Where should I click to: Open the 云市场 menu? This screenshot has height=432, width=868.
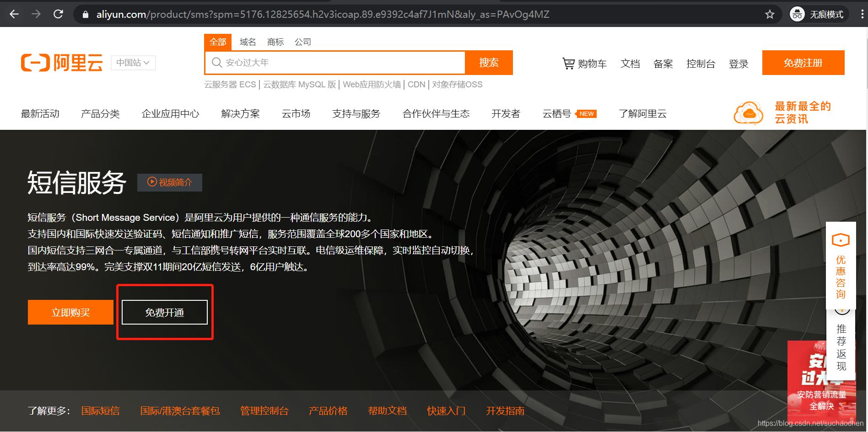[296, 114]
